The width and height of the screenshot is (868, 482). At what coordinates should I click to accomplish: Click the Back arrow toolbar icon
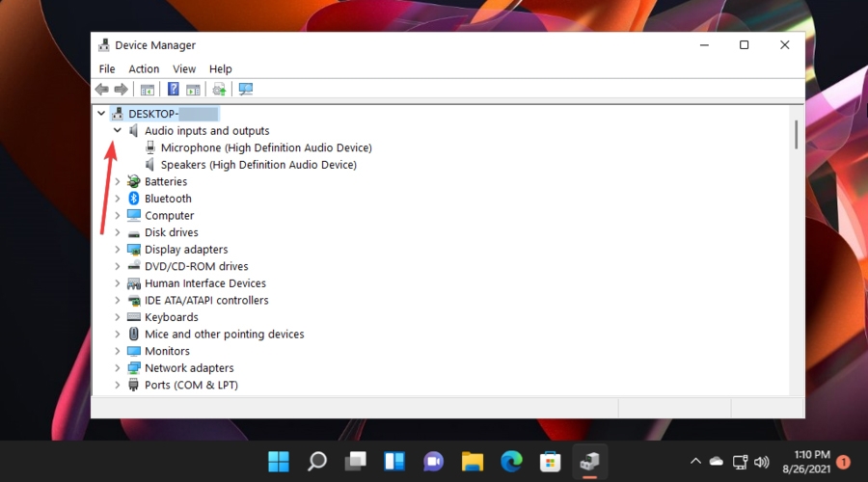(x=102, y=89)
